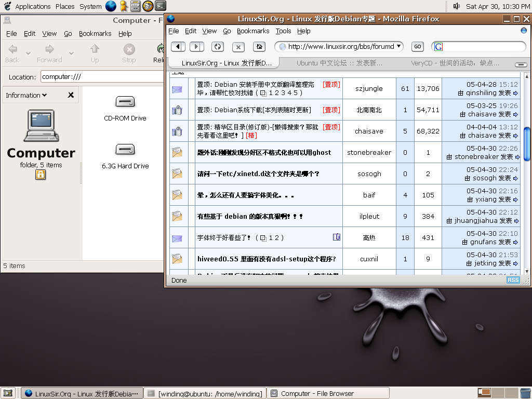This screenshot has width=532, height=399.
Task: Launch terminal from top panel icon
Action: pyautogui.click(x=161, y=6)
